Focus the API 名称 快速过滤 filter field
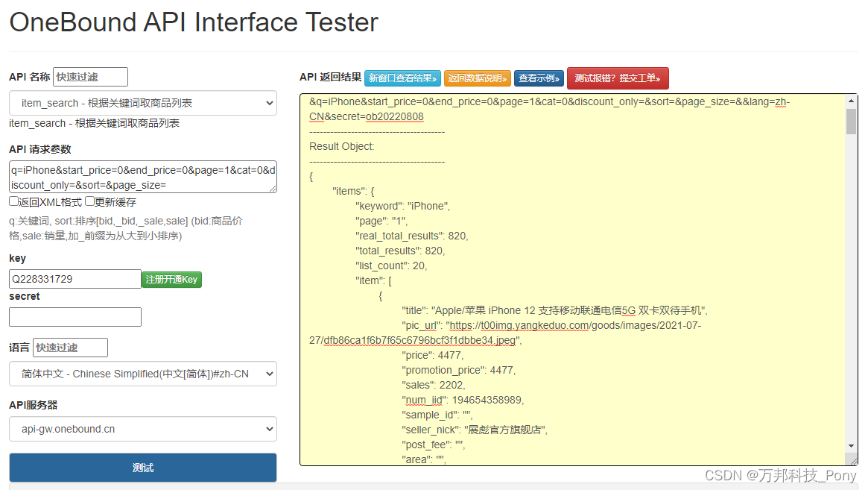868x490 pixels. (90, 77)
